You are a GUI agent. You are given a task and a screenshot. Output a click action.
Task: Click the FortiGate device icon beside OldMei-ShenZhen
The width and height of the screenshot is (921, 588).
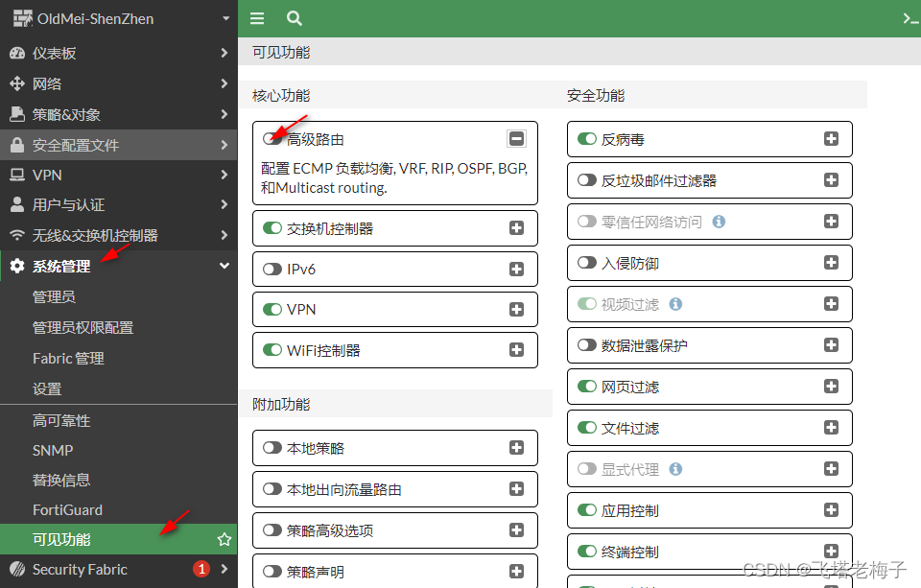[22, 19]
